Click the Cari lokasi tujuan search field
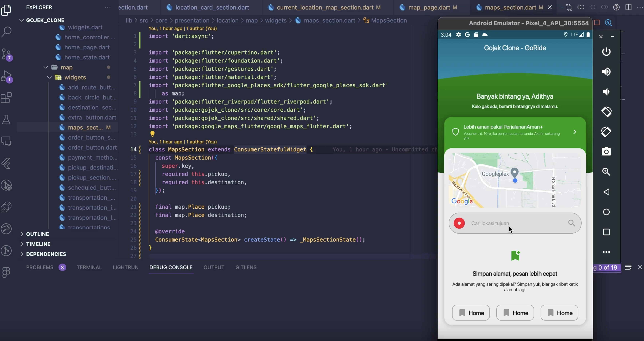This screenshot has width=644, height=341. [515, 223]
